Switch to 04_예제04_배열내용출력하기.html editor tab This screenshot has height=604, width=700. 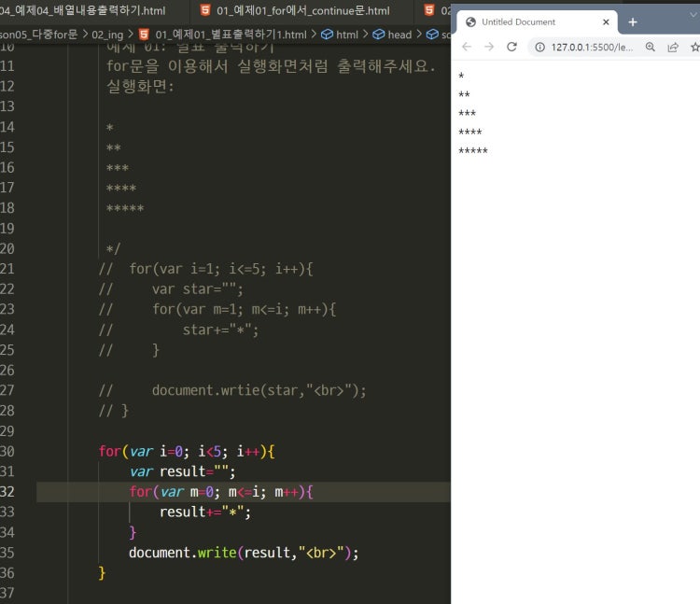click(x=82, y=10)
